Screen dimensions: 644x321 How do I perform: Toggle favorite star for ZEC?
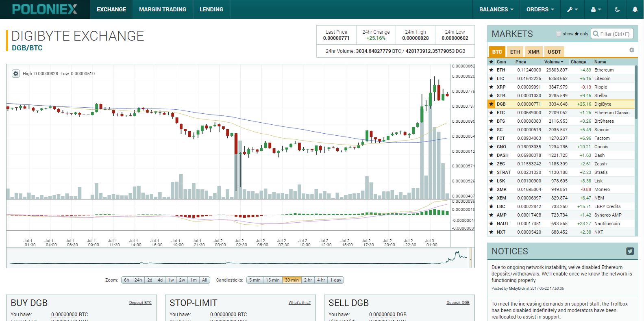pos(491,164)
